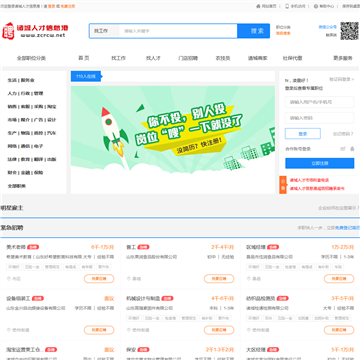Open 财会 | 金融 | 保险 category
360x360 pixels.
click(x=25, y=173)
